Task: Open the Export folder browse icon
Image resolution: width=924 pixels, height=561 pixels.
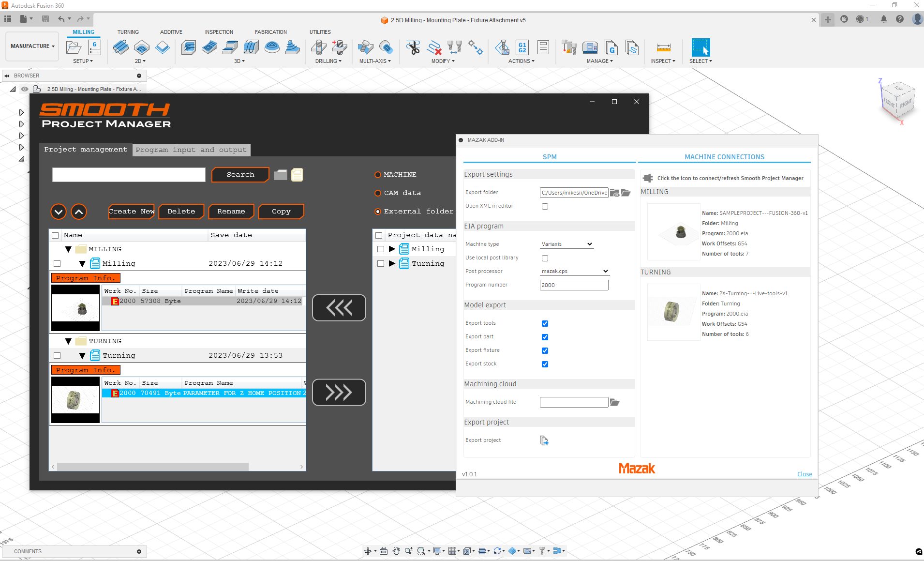Action: pyautogui.click(x=626, y=193)
